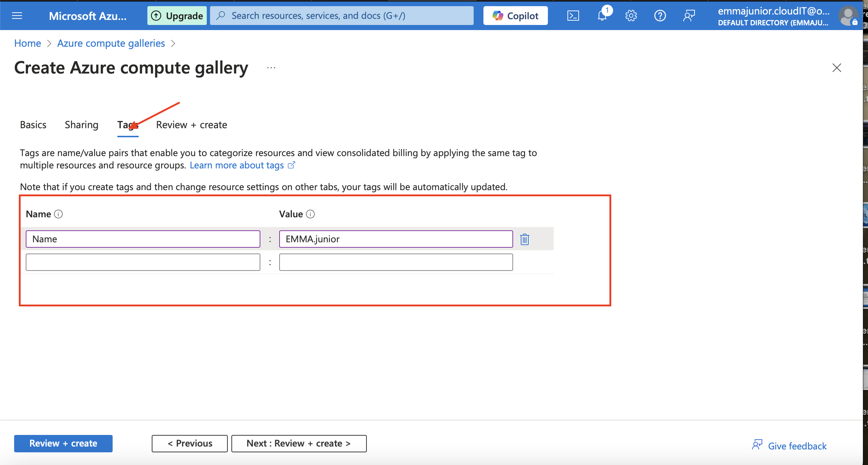Focus the search resources box
The height and width of the screenshot is (465, 868).
click(x=342, y=16)
